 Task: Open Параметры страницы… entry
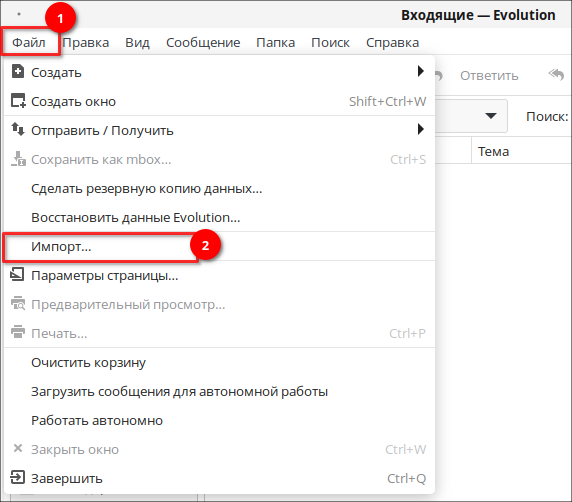219,275
